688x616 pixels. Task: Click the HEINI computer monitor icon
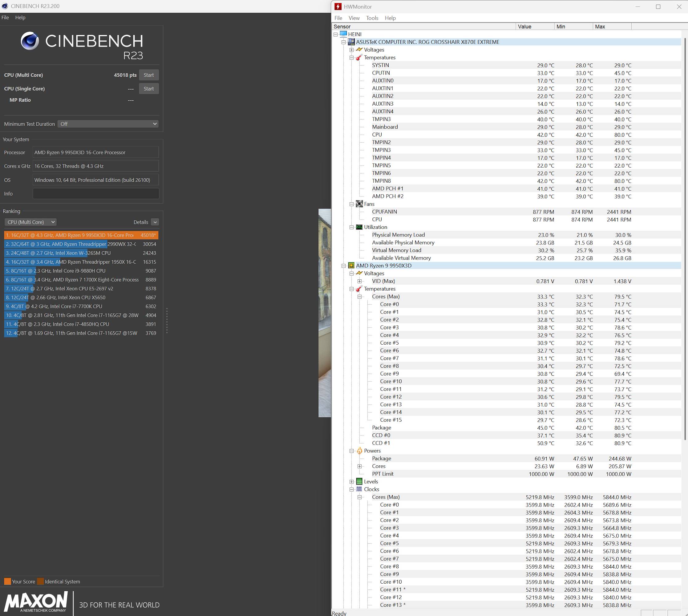pos(343,34)
